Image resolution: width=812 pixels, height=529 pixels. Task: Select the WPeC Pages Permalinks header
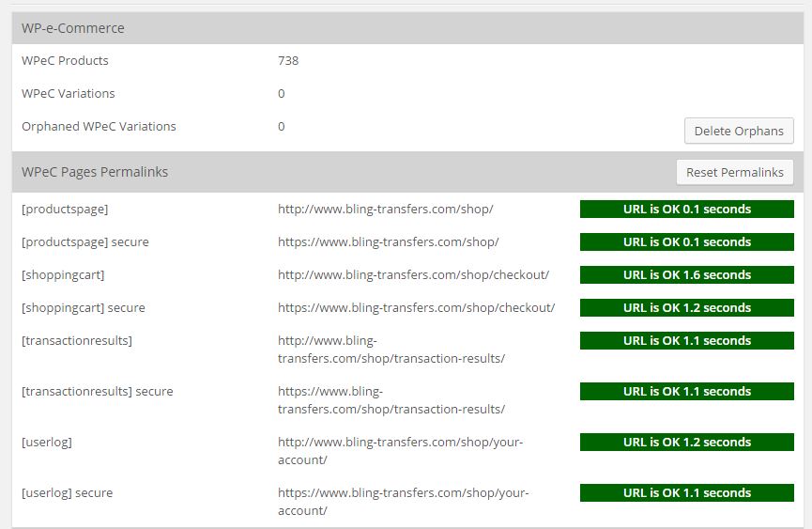(x=95, y=172)
